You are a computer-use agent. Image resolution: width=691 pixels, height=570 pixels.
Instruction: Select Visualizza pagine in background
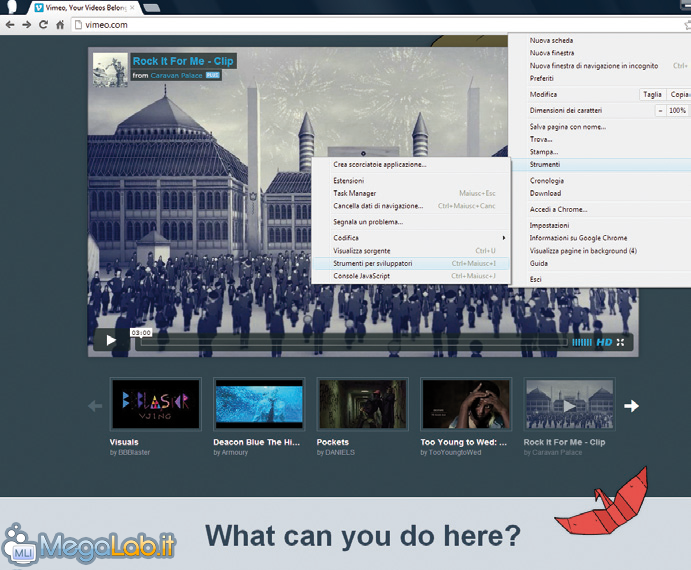point(583,251)
